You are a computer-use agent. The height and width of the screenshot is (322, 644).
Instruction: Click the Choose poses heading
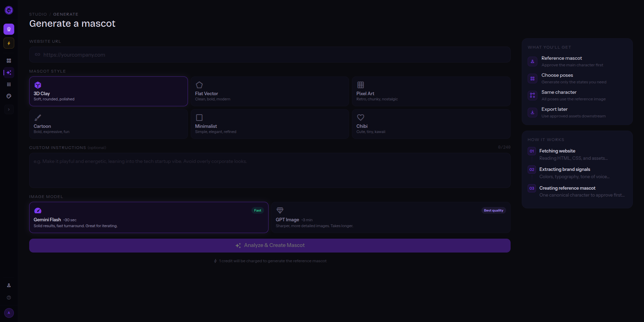coord(557,75)
